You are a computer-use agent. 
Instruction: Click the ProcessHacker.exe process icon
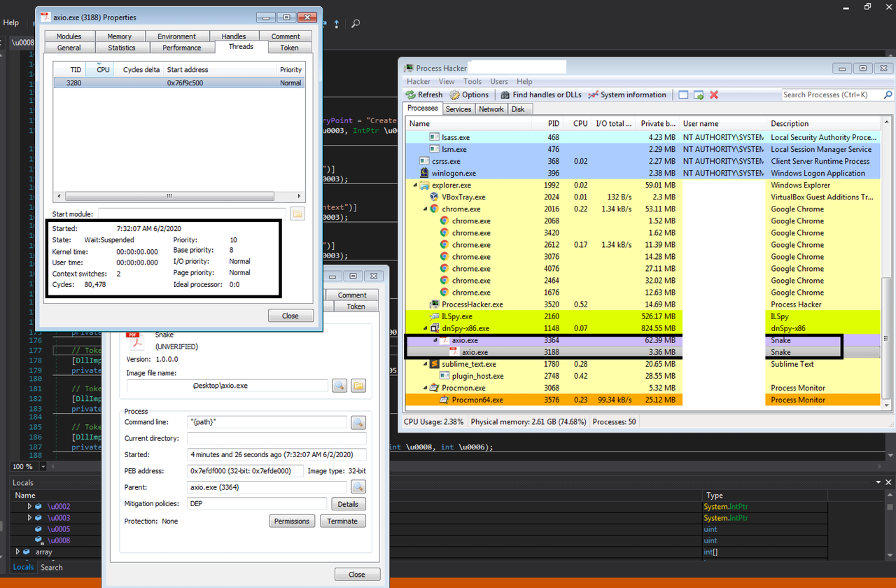pos(434,304)
